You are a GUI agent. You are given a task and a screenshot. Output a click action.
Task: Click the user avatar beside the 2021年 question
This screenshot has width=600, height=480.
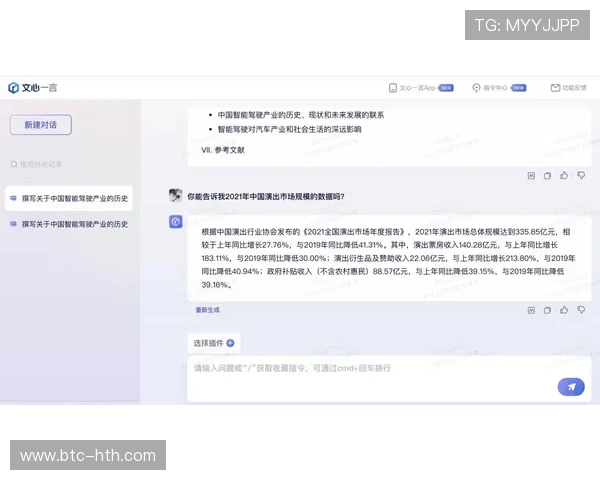176,196
